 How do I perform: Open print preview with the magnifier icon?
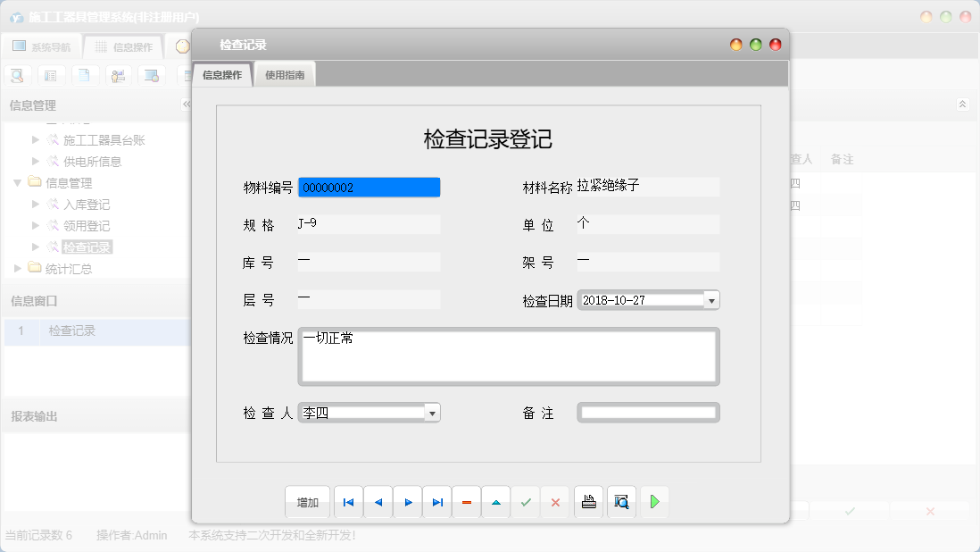pos(621,501)
